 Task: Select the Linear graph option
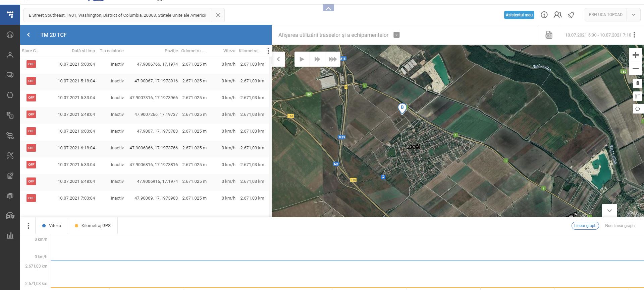(x=585, y=226)
